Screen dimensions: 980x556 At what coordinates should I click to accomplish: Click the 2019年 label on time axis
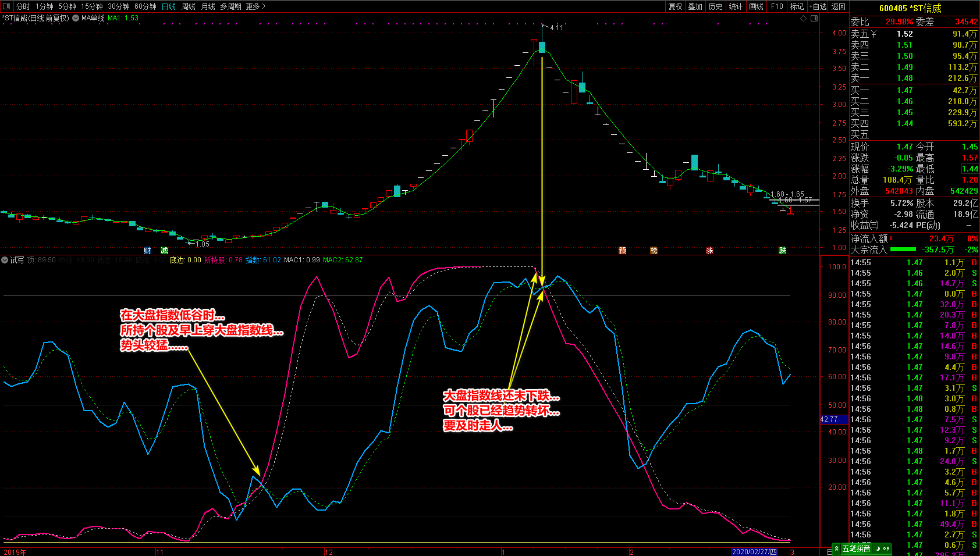15,552
